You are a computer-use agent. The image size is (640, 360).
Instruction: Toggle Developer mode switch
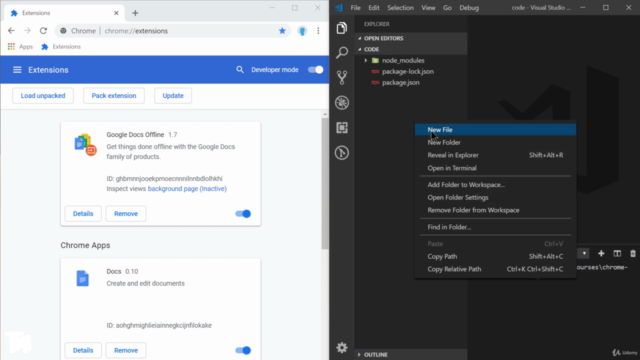point(316,70)
